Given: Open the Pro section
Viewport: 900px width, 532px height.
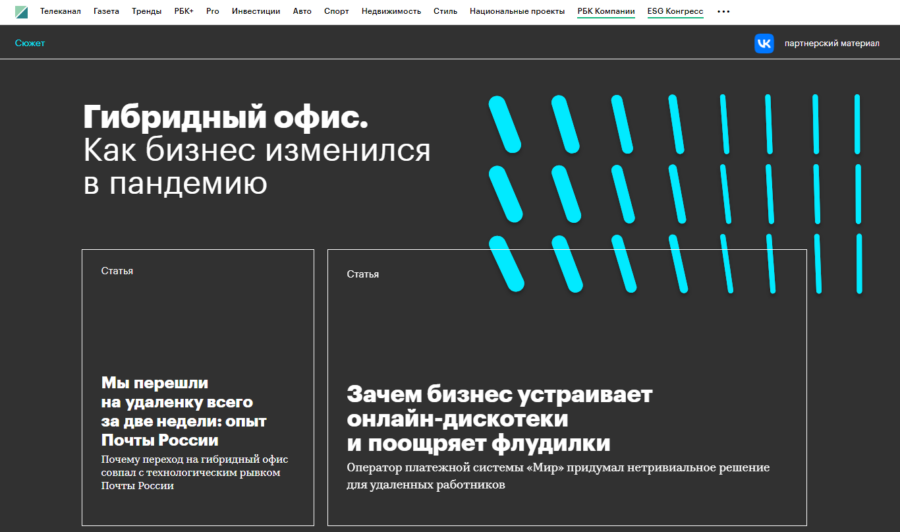Looking at the screenshot, I should pyautogui.click(x=212, y=11).
